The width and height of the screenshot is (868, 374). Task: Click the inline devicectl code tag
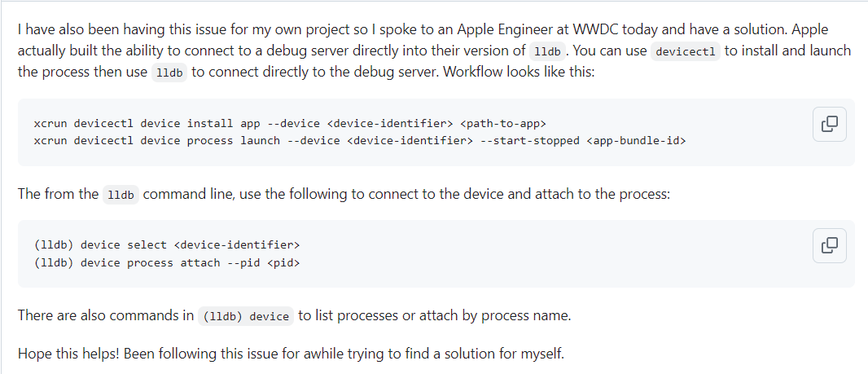(x=686, y=51)
